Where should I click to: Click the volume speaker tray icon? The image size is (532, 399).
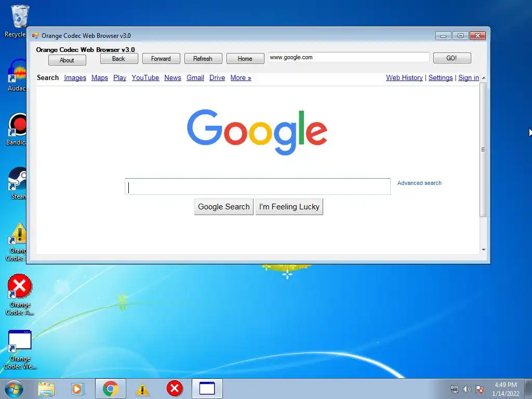(467, 389)
